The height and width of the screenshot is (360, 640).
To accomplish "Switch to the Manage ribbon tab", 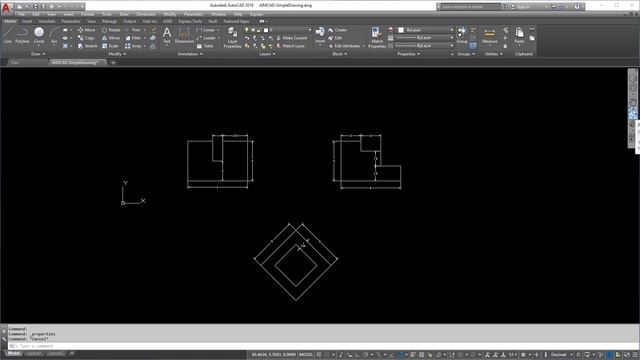I will pos(109,21).
